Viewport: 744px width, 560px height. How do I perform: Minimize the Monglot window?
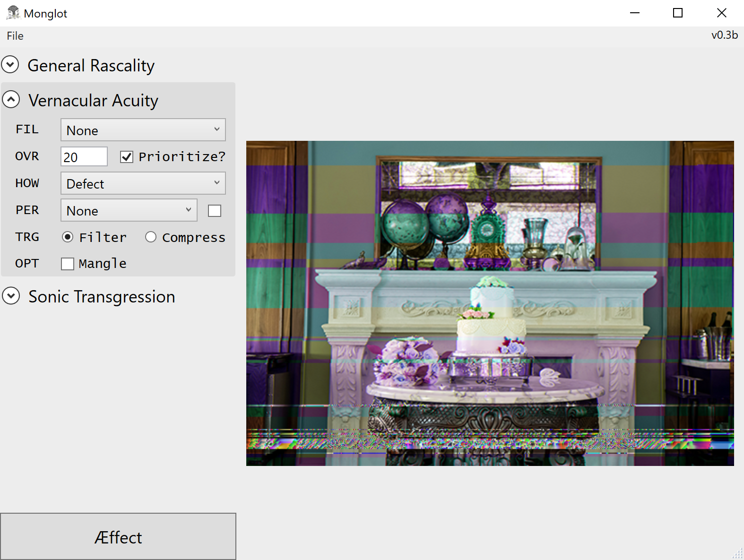coord(635,13)
